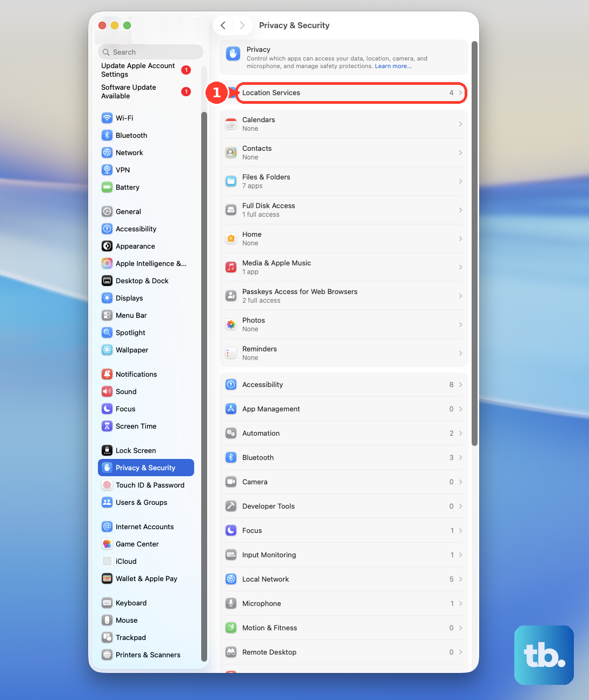
Task: Select Privacy & Security in sidebar
Action: point(146,468)
